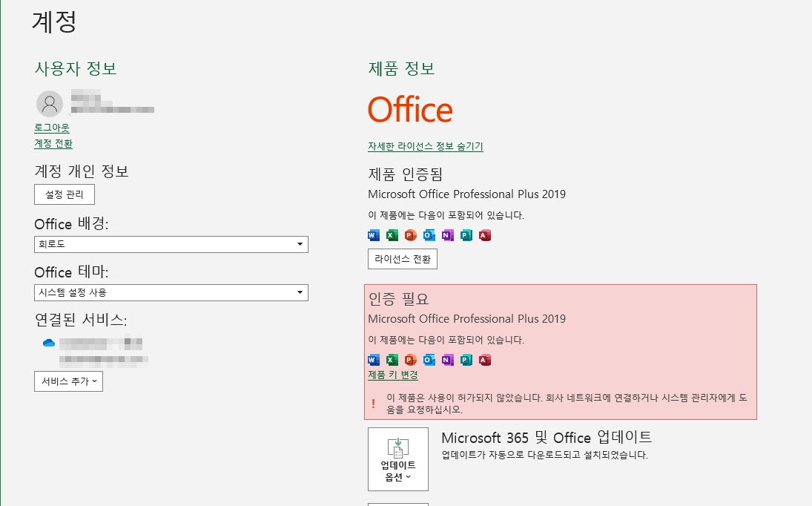Click the Excel icon in the activated product section
812x506 pixels.
[x=392, y=236]
